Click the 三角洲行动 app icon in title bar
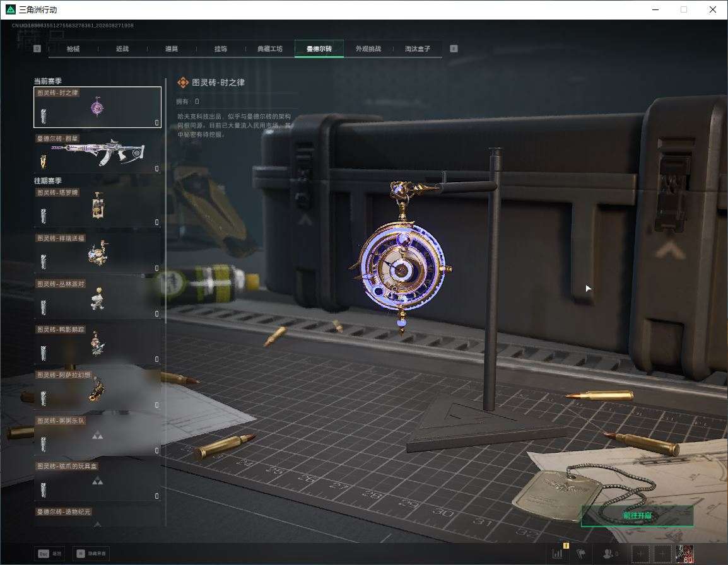This screenshot has width=728, height=565. tap(10, 9)
